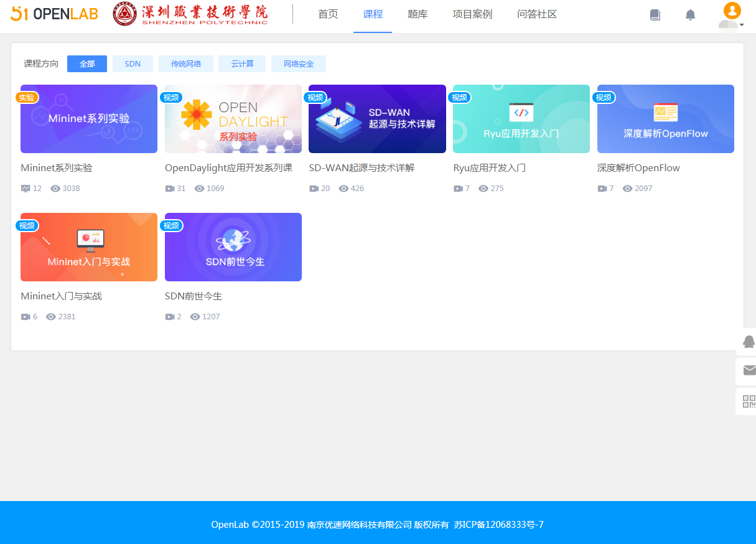Click the 视频 badge on 深度解析OpenFlow card

(604, 97)
